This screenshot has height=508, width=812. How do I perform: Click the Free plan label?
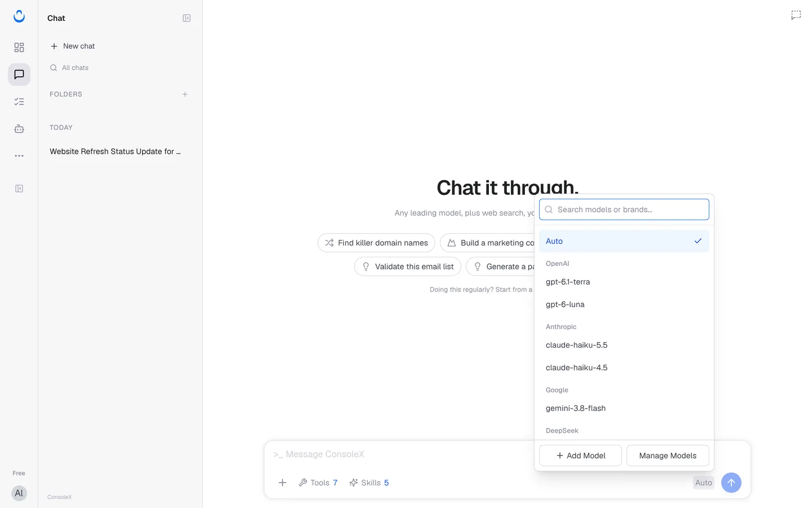coord(19,473)
